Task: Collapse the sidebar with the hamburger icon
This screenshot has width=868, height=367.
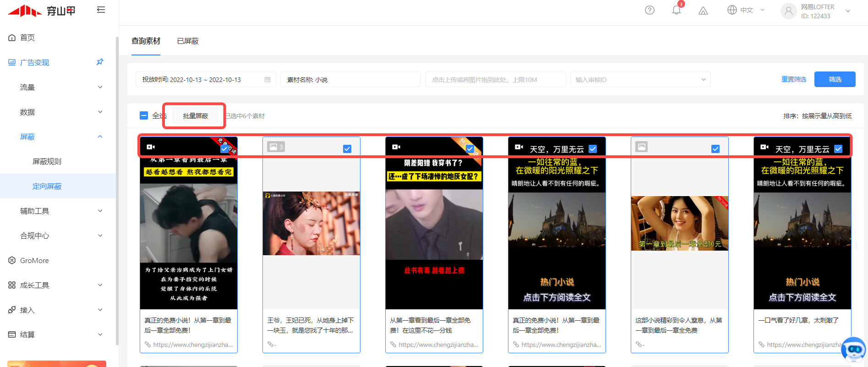Action: [101, 10]
